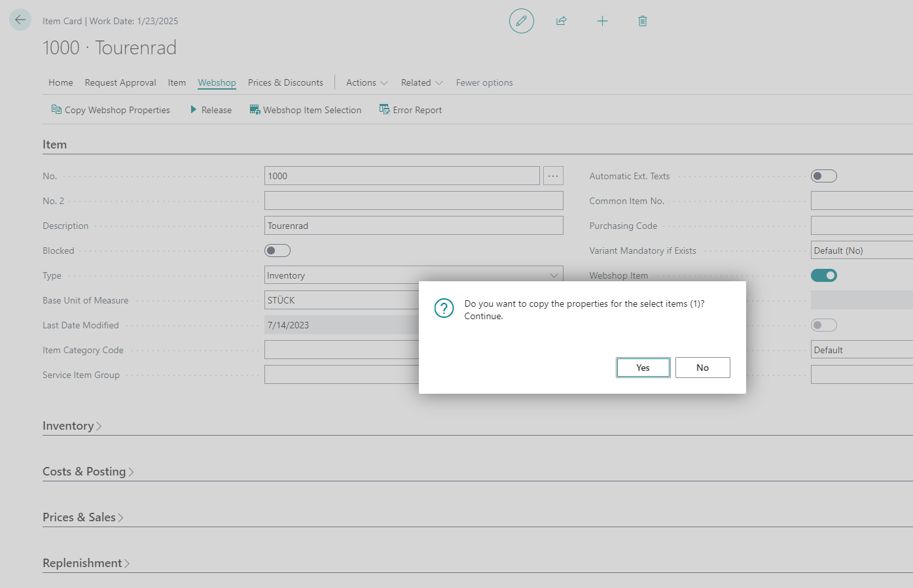Open the Error Report
Screen dimensions: 913x588
click(411, 110)
